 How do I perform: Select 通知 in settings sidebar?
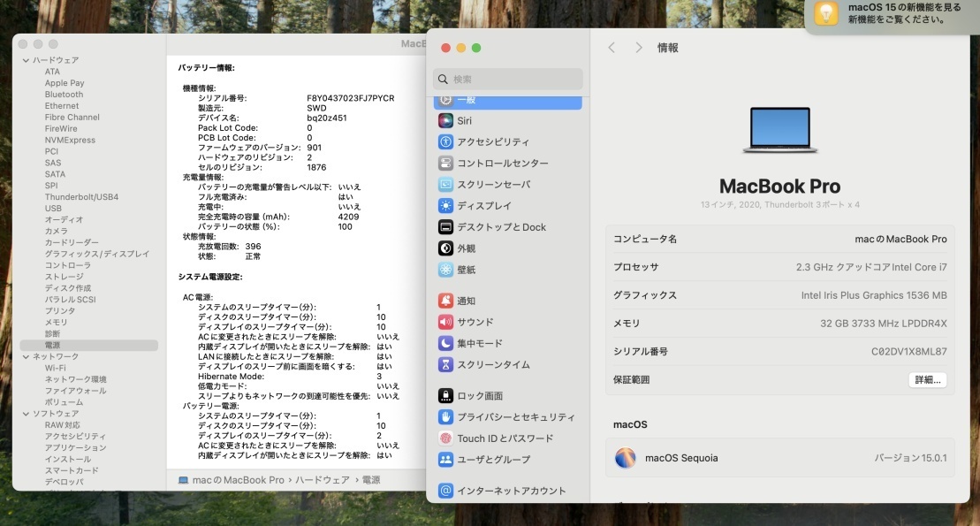(466, 301)
